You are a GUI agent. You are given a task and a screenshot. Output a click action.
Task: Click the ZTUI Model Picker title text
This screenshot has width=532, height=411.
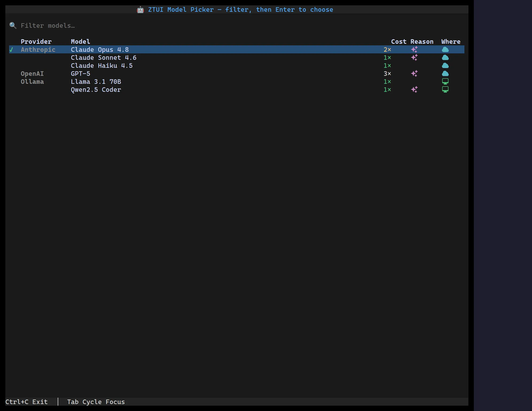[x=241, y=10]
